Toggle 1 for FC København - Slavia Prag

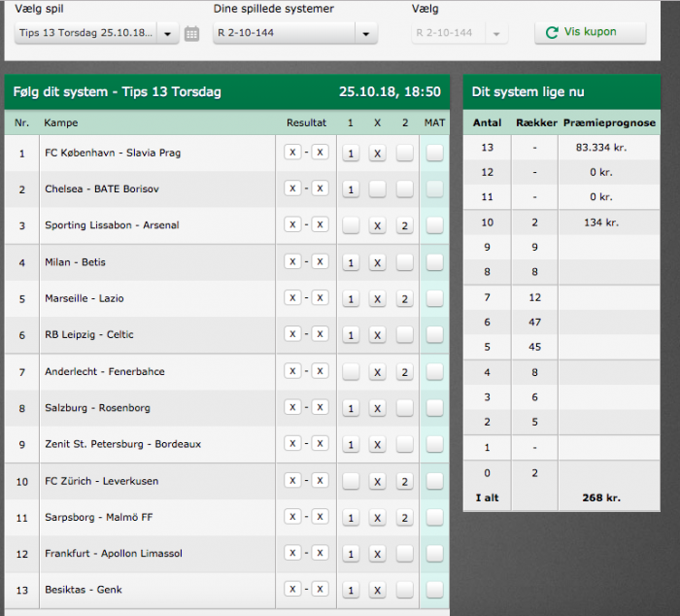[351, 154]
